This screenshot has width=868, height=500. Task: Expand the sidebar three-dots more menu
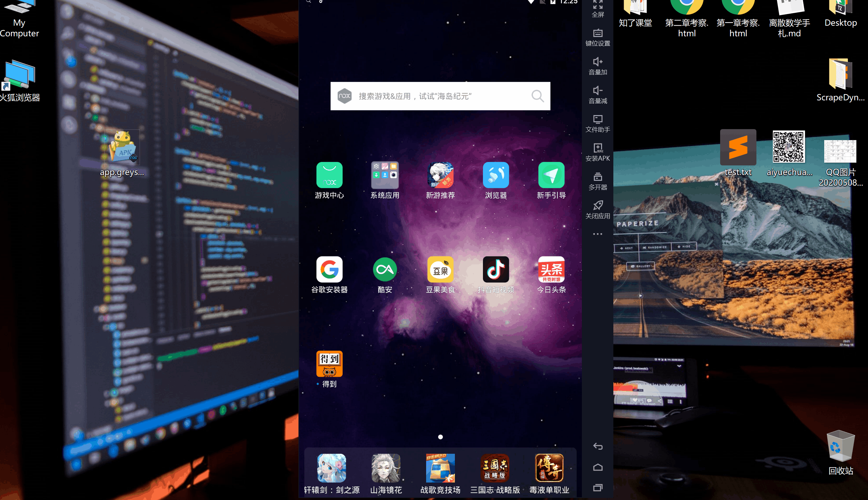click(x=598, y=234)
